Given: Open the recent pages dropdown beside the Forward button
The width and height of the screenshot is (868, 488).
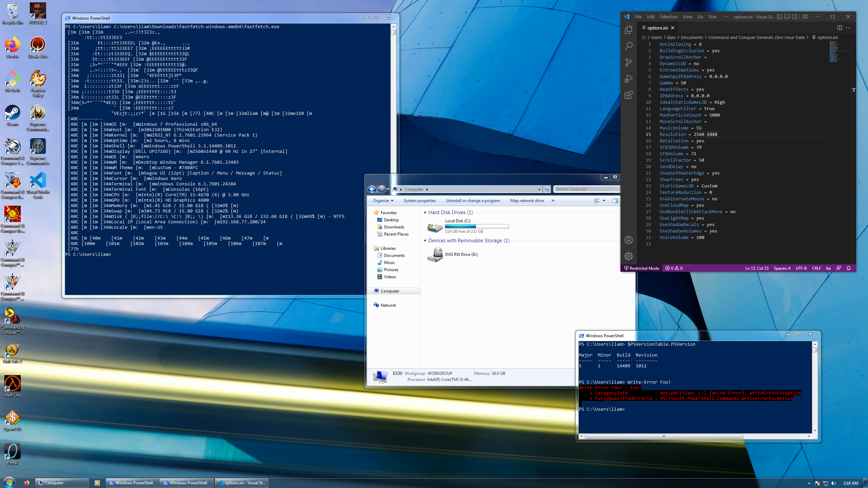Looking at the screenshot, I should click(388, 189).
